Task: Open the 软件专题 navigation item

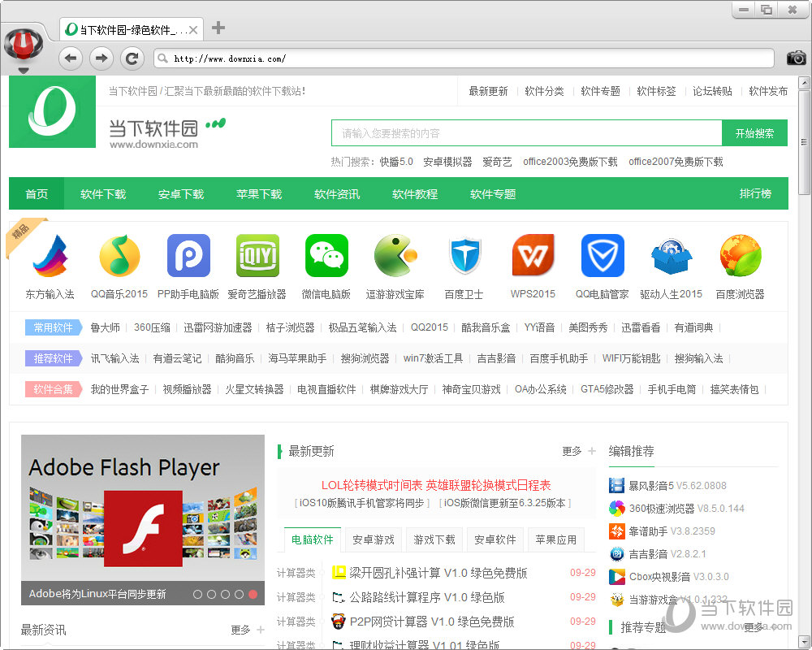Action: pos(493,194)
